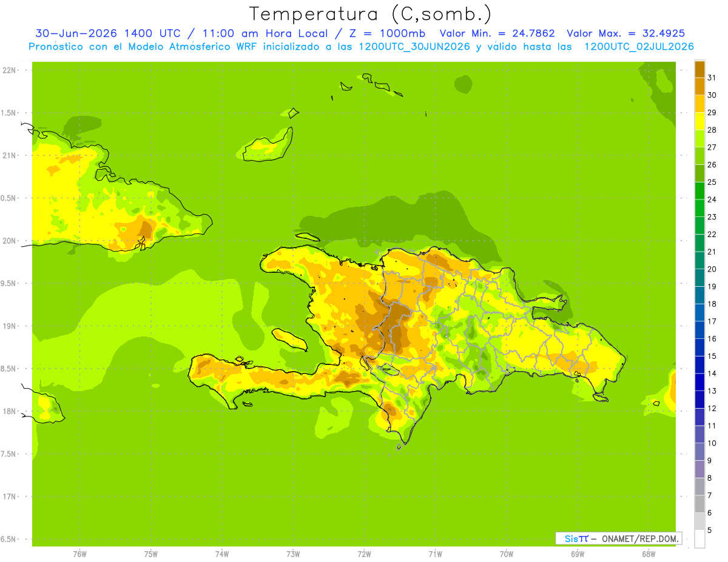Click the orange legend swatch between 30 and 31

click(x=699, y=86)
